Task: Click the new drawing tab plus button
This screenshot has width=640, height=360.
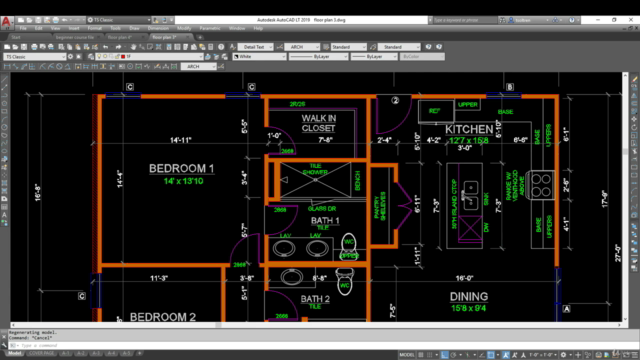Action: (200, 37)
